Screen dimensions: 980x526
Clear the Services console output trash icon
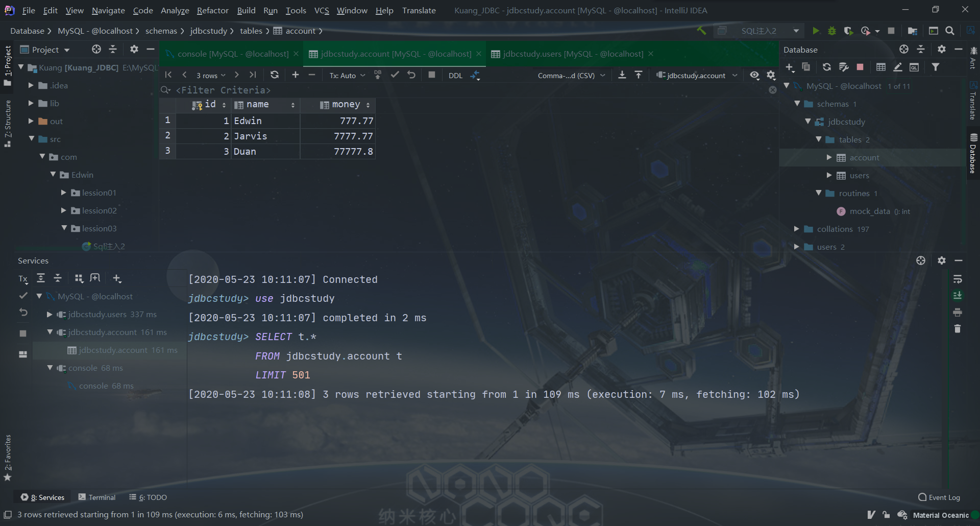[958, 328]
